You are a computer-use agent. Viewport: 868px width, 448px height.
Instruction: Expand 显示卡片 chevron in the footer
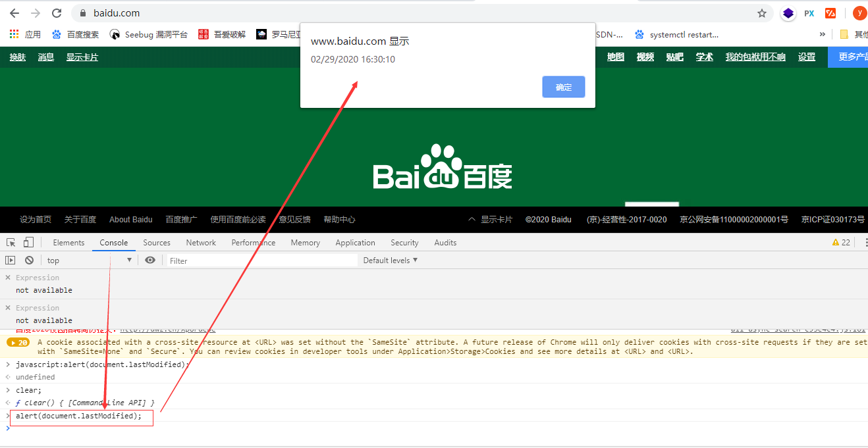tap(472, 219)
